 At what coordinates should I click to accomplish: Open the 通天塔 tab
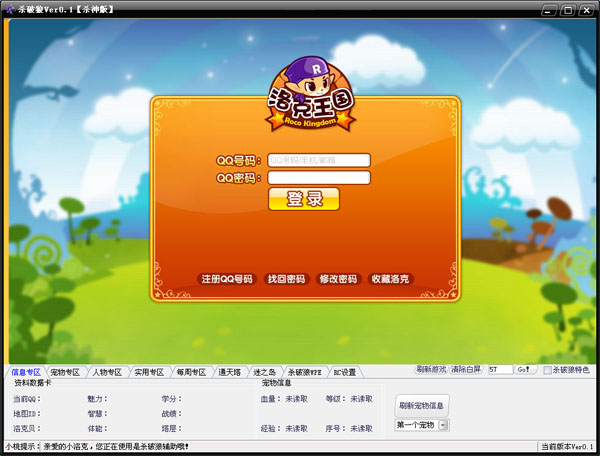click(x=230, y=372)
